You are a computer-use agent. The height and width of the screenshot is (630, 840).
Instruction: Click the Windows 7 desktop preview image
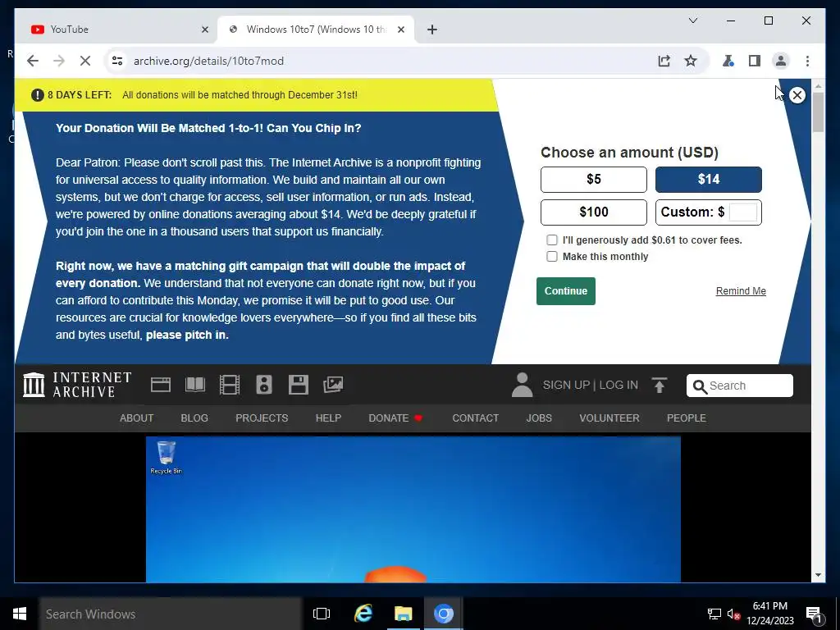click(413, 509)
